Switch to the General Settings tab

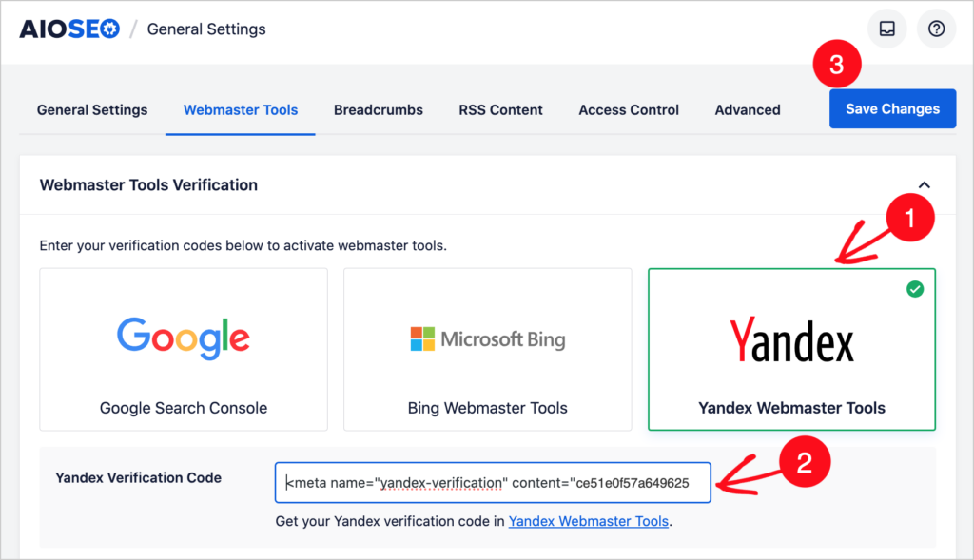coord(92,110)
